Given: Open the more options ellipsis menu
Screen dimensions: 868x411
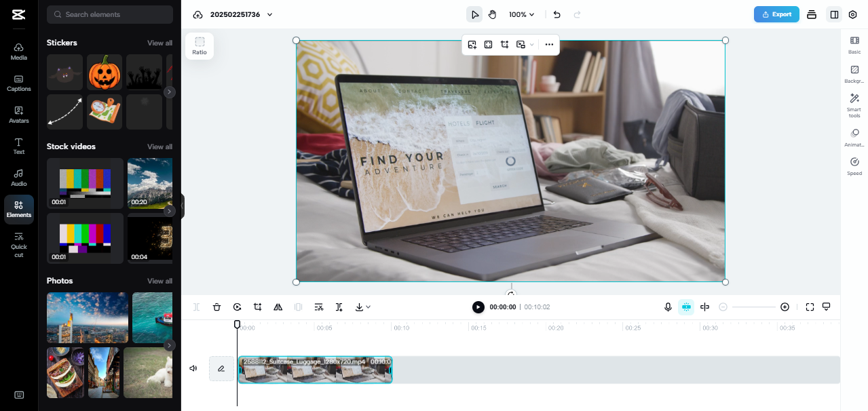Looking at the screenshot, I should [549, 45].
